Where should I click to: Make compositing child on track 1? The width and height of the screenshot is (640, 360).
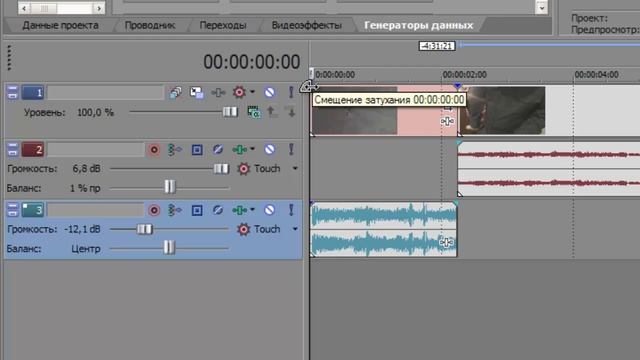[x=291, y=111]
